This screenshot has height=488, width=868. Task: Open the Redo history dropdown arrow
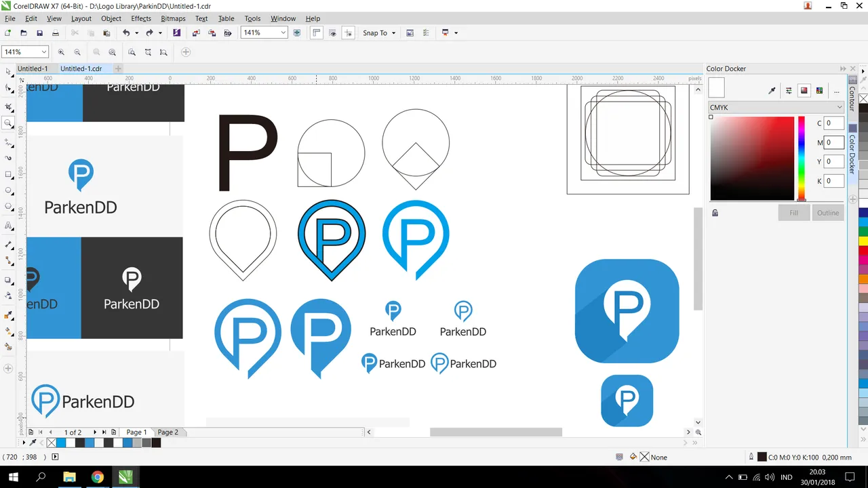(160, 33)
